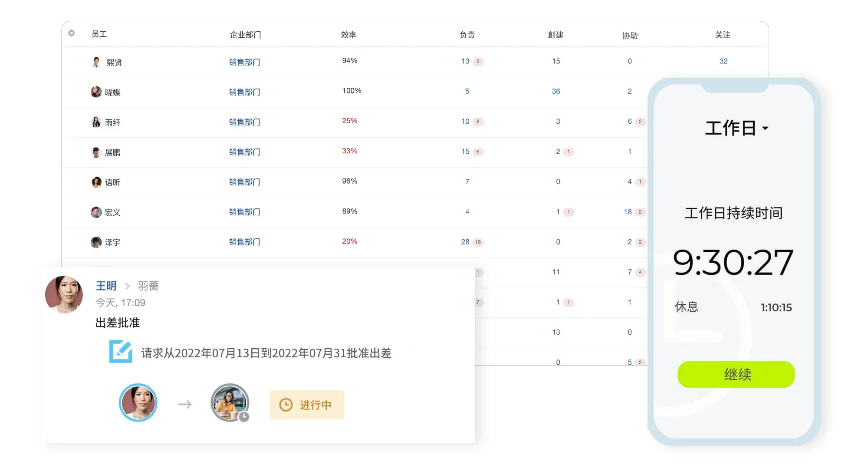This screenshot has height=475, width=868.
Task: Click 展鹏's efficiency value 33%
Action: click(350, 151)
